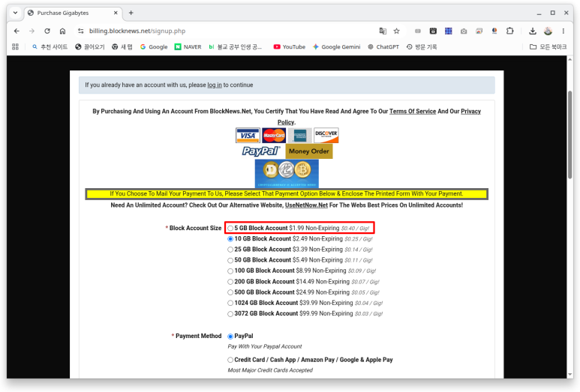Viewport: 580px width, 392px height.
Task: Go back to the previous page
Action: pyautogui.click(x=17, y=31)
